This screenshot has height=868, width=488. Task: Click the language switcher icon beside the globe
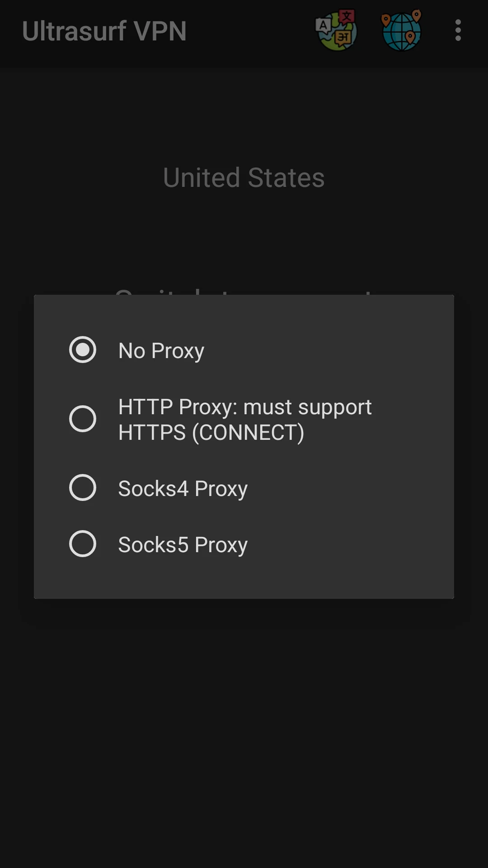337,31
